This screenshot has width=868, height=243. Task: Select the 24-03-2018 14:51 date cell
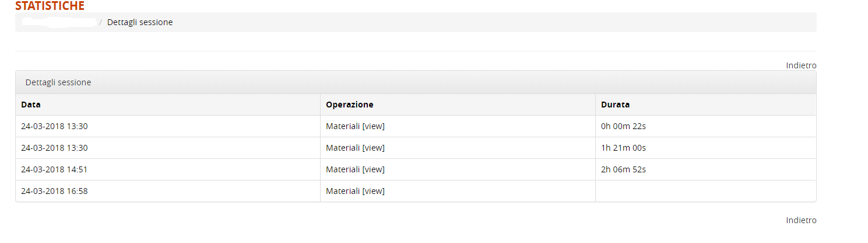(54, 169)
